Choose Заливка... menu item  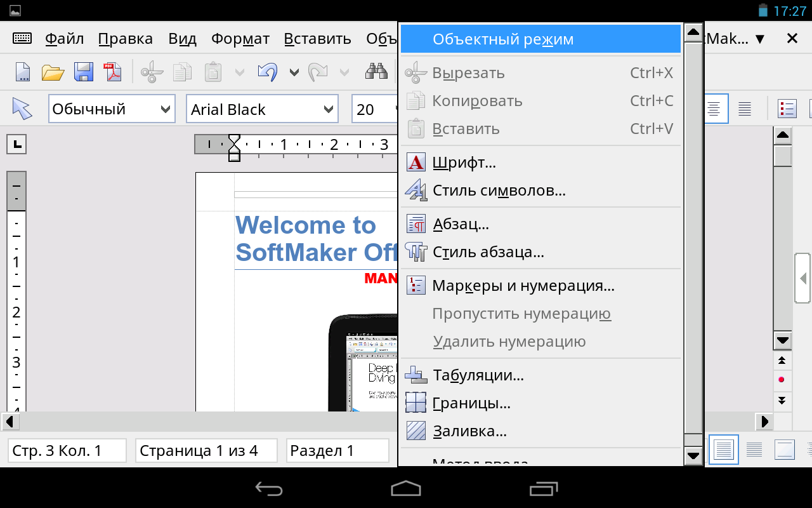[540, 431]
